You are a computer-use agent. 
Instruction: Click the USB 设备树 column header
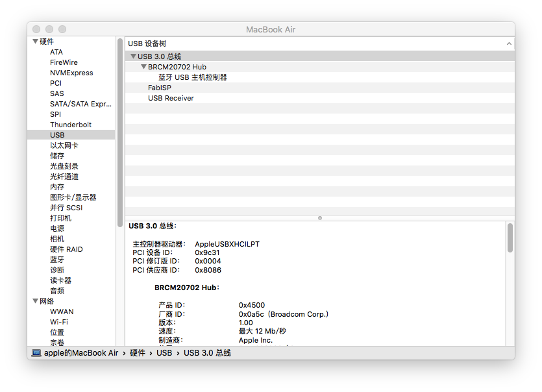click(x=320, y=43)
